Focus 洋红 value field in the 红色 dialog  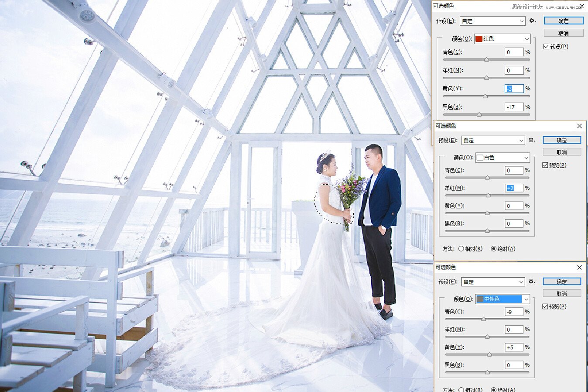coord(514,70)
